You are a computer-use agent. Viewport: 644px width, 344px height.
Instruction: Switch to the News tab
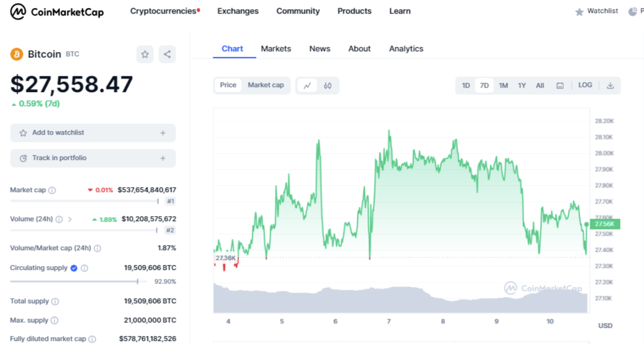pos(320,49)
